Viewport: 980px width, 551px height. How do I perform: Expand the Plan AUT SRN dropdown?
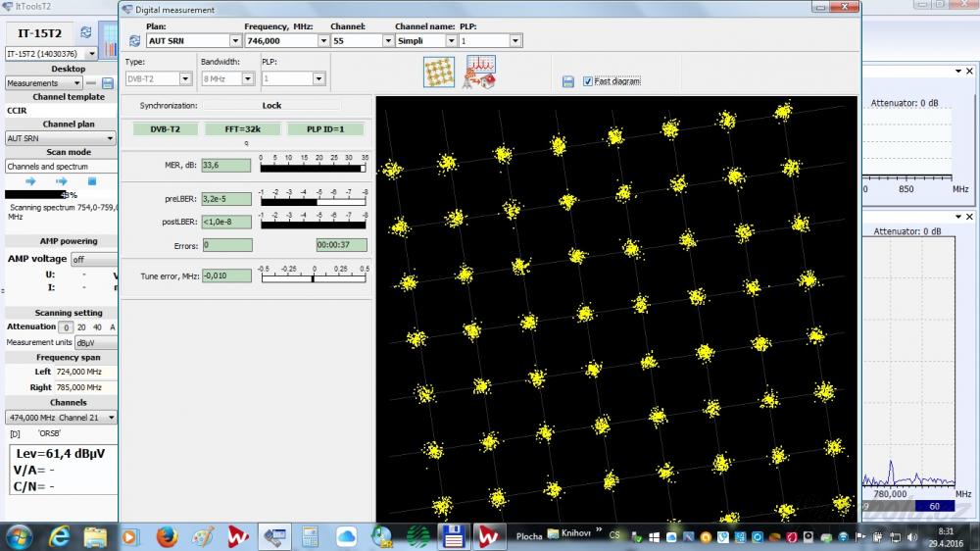pyautogui.click(x=235, y=40)
